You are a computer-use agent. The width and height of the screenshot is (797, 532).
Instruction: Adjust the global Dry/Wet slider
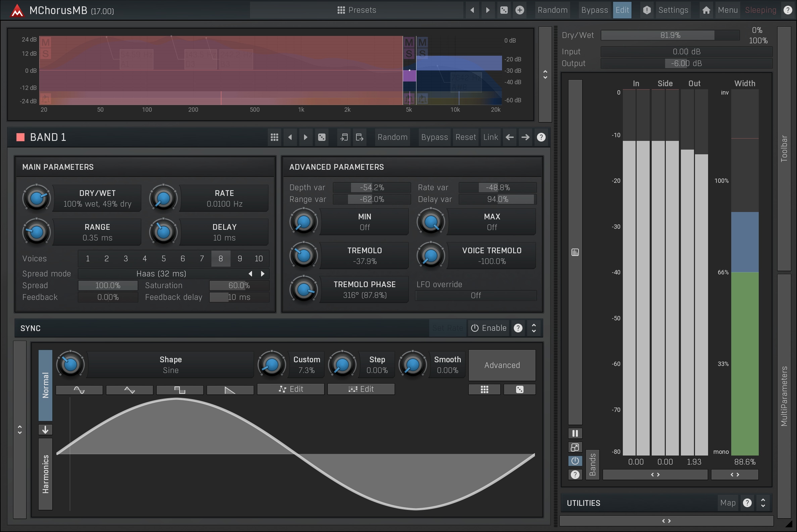(670, 35)
